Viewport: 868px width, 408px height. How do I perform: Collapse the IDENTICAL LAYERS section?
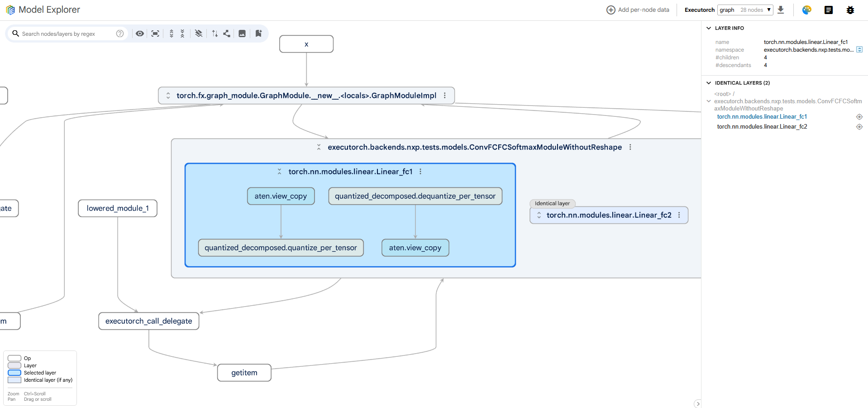coord(709,83)
